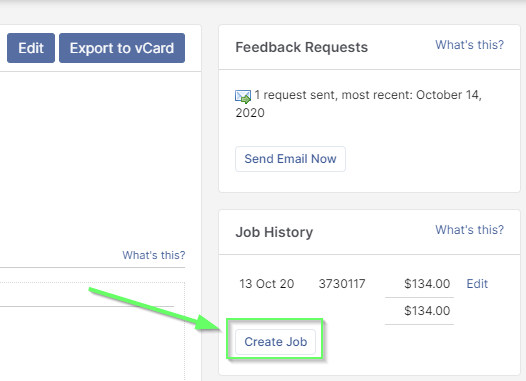Click the dotted-bordered box in left panel
The image size is (526, 381).
point(92,331)
